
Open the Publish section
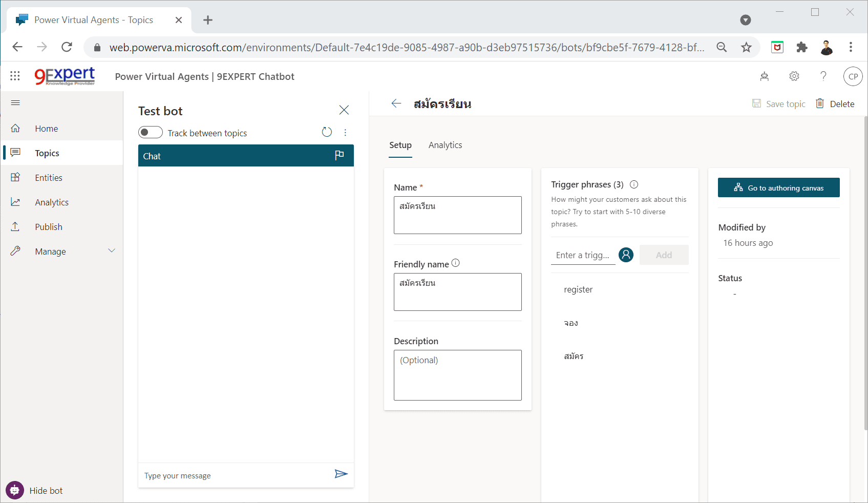pos(48,226)
